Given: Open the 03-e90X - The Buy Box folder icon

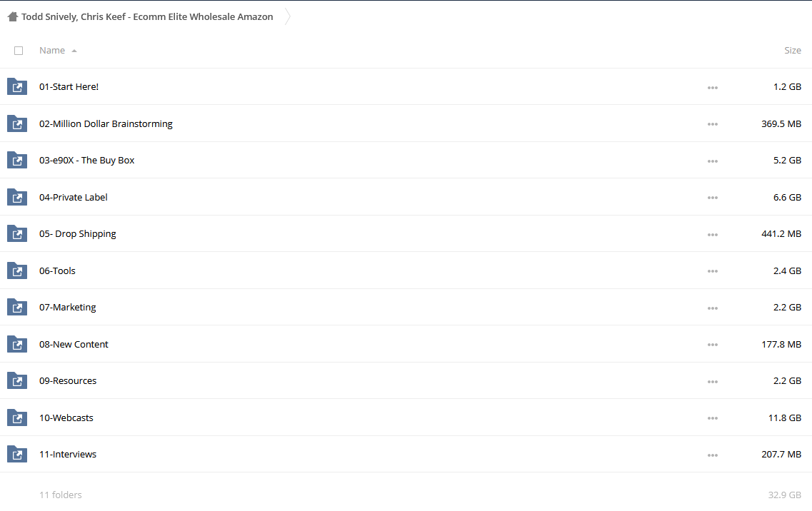Looking at the screenshot, I should tap(17, 160).
